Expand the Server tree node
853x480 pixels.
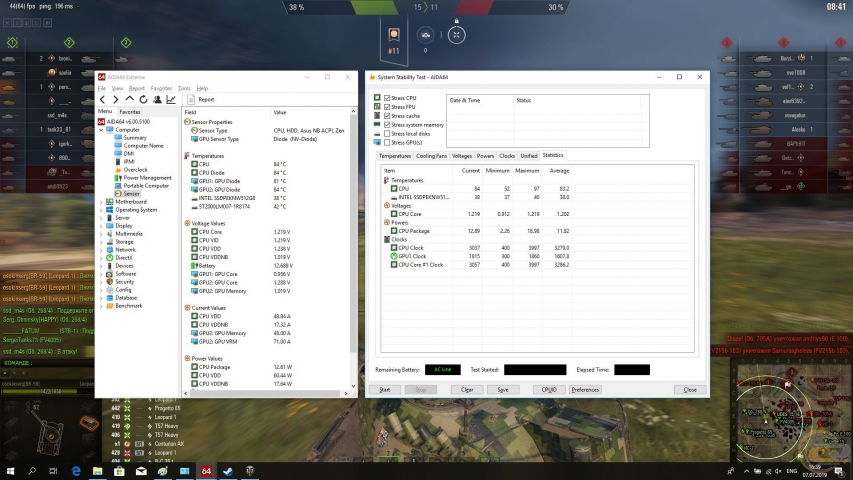[101, 218]
